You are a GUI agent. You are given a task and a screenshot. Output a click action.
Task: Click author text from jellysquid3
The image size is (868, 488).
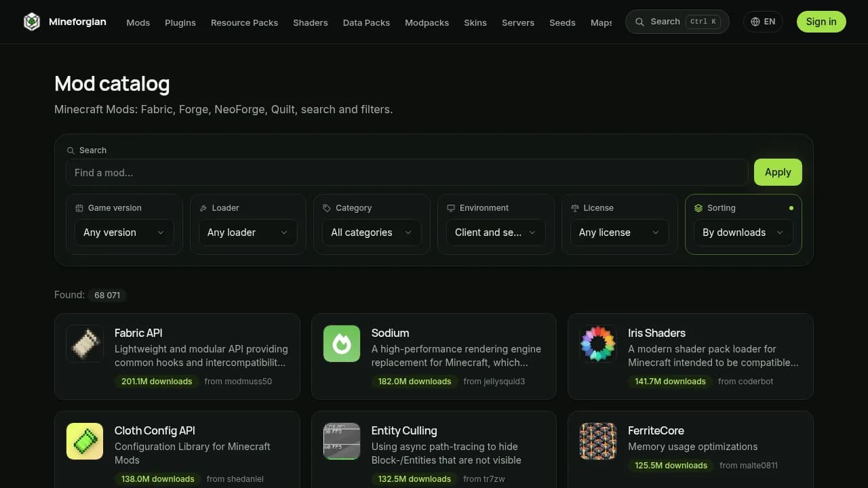(494, 382)
